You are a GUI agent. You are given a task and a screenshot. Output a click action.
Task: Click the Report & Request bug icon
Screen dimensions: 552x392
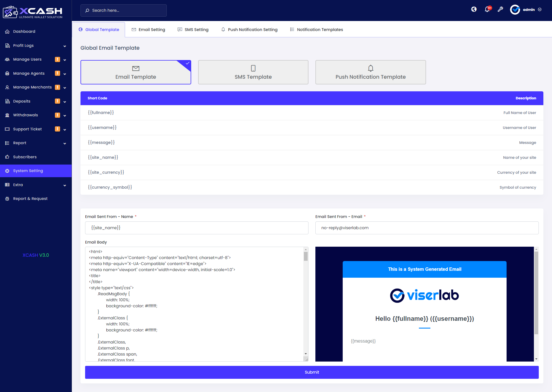pos(7,199)
